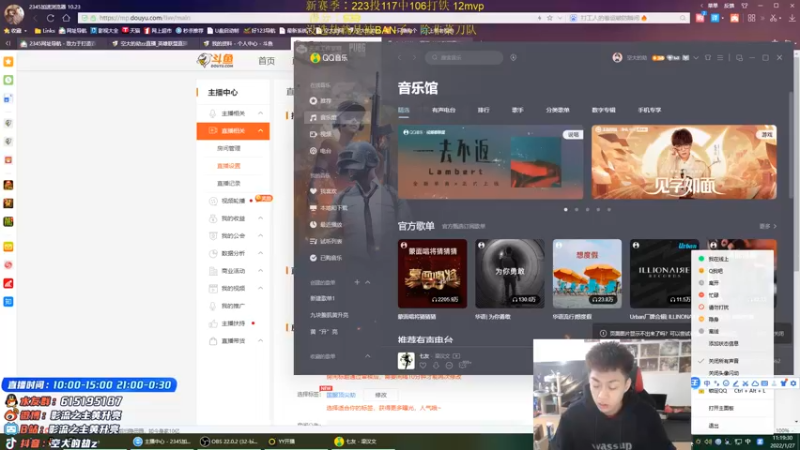This screenshot has height=450, width=800.
Task: Open 直播记录 link in Douyu sidebar
Action: tap(229, 183)
